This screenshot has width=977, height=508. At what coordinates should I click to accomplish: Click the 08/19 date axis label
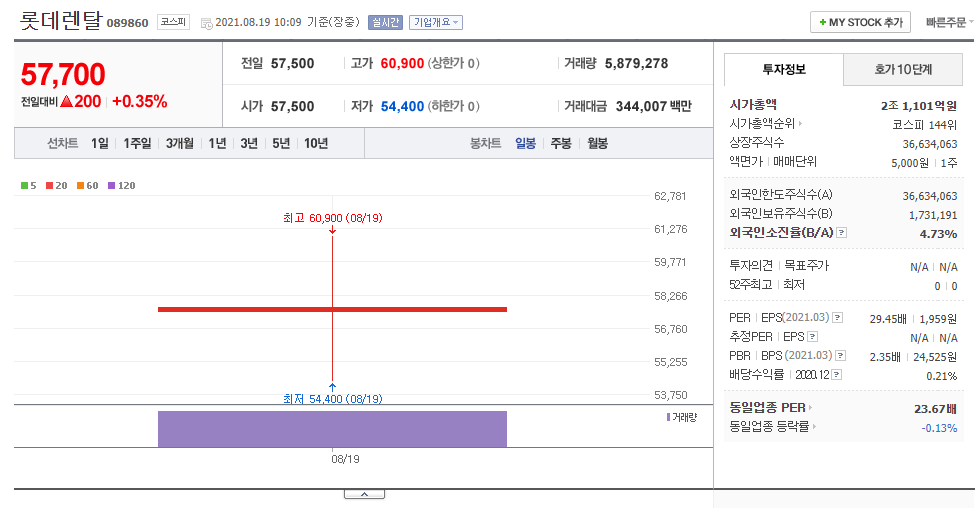point(345,459)
